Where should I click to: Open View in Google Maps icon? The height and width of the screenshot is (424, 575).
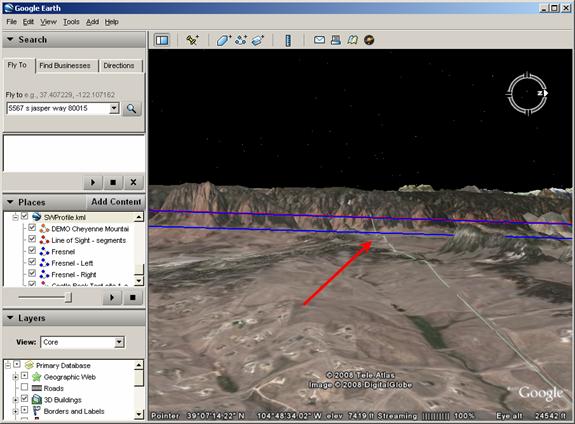click(x=352, y=40)
